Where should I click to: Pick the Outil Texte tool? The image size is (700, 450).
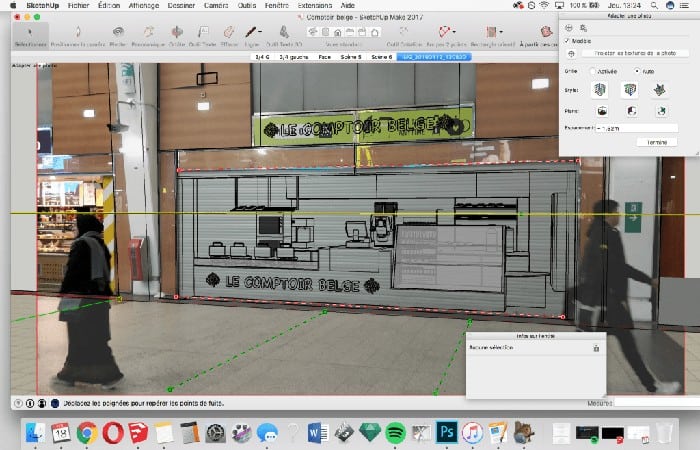tap(202, 35)
